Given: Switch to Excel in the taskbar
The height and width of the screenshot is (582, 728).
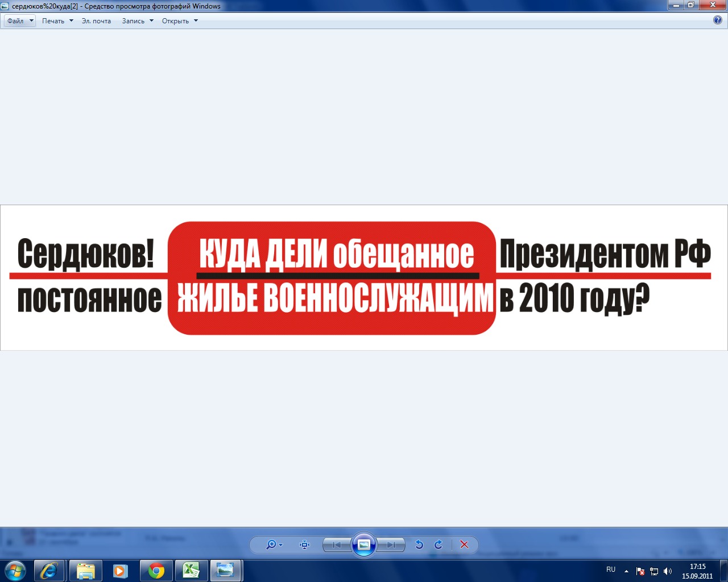Looking at the screenshot, I should (191, 570).
